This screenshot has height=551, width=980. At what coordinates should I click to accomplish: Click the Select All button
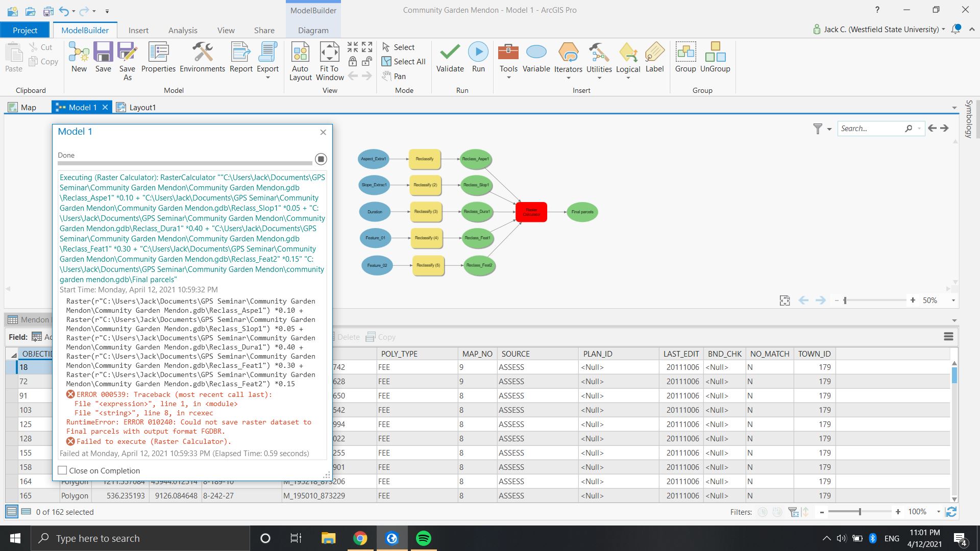(x=403, y=62)
